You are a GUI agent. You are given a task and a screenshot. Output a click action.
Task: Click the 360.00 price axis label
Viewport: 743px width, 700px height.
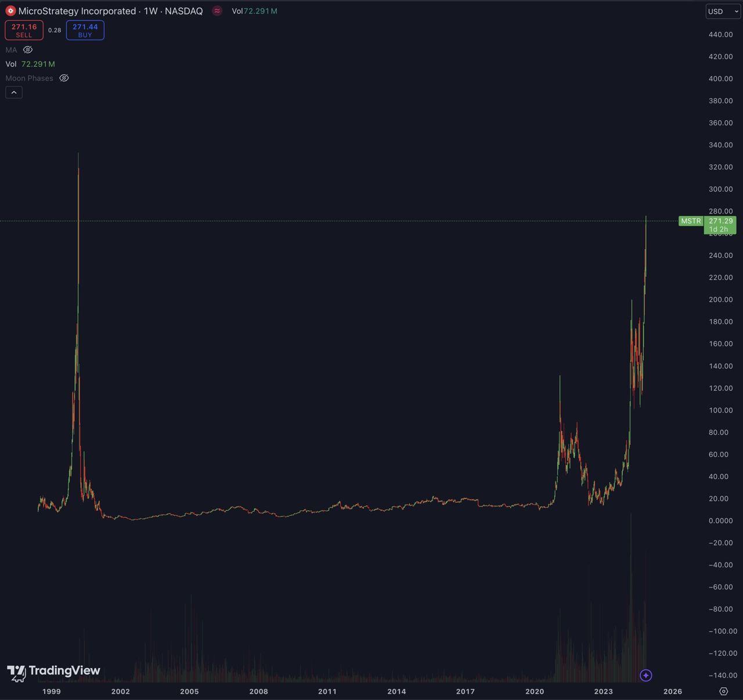(720, 123)
